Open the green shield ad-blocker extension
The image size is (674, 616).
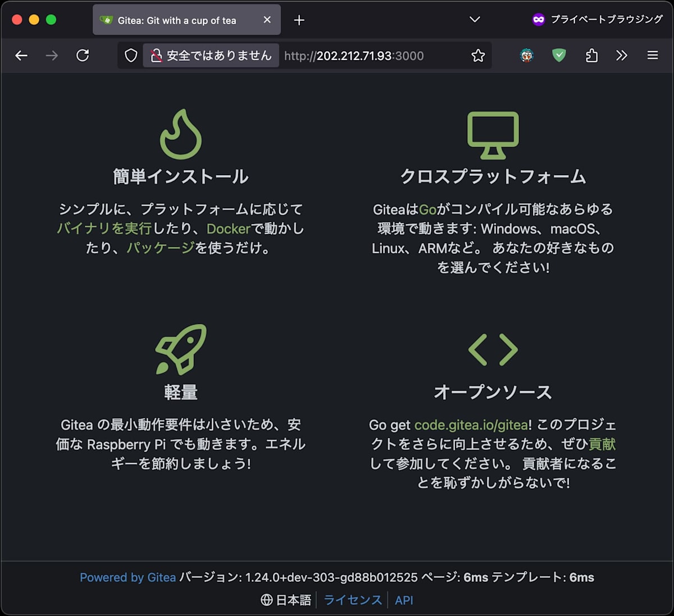click(x=559, y=56)
